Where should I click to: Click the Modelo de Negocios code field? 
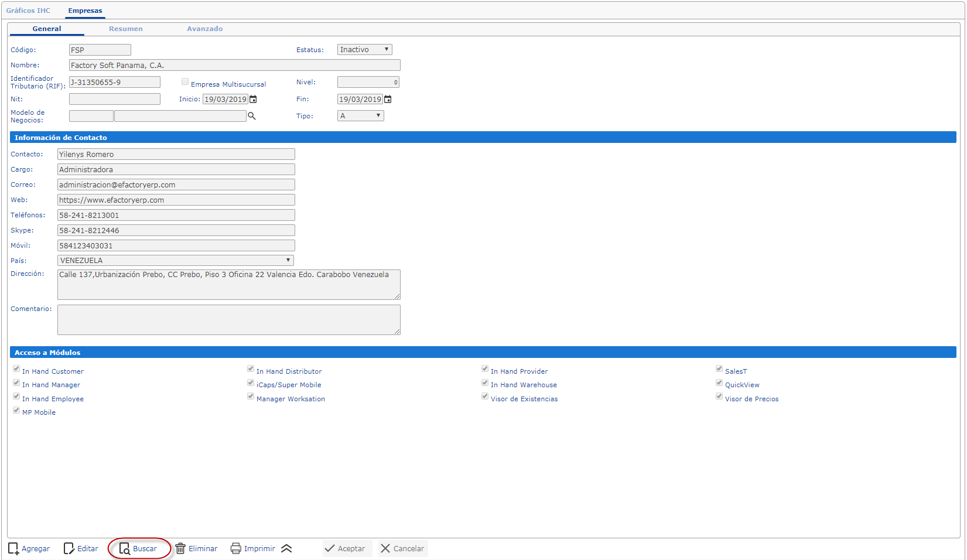point(91,116)
